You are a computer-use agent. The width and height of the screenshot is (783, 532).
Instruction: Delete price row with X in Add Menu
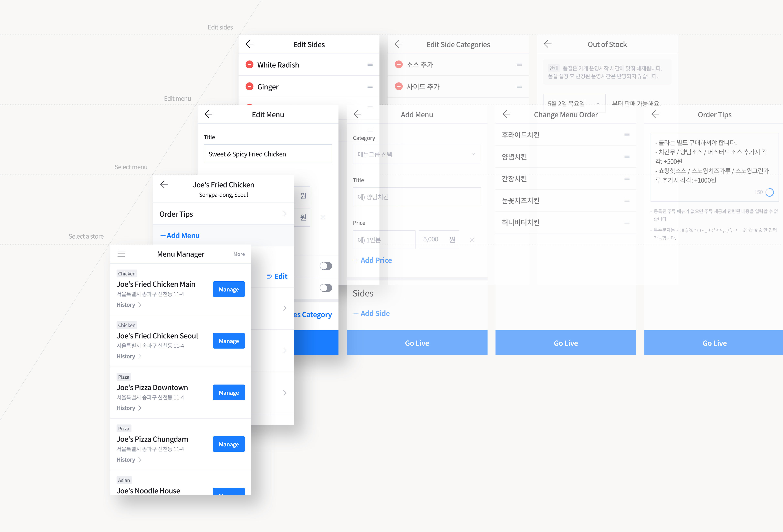coord(472,240)
